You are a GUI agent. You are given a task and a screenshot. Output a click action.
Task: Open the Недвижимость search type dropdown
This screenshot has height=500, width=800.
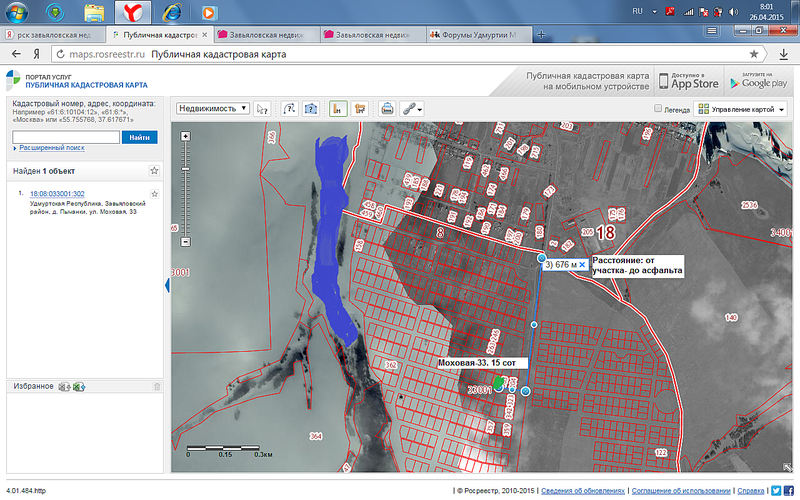(212, 109)
